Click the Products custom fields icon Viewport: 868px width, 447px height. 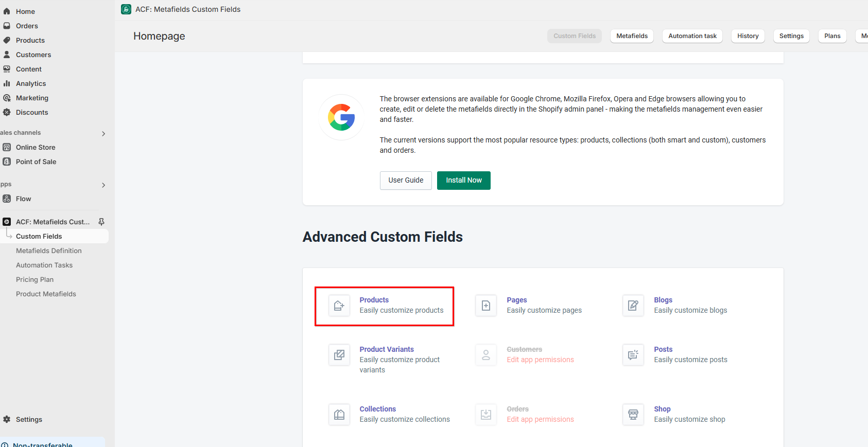[339, 306]
